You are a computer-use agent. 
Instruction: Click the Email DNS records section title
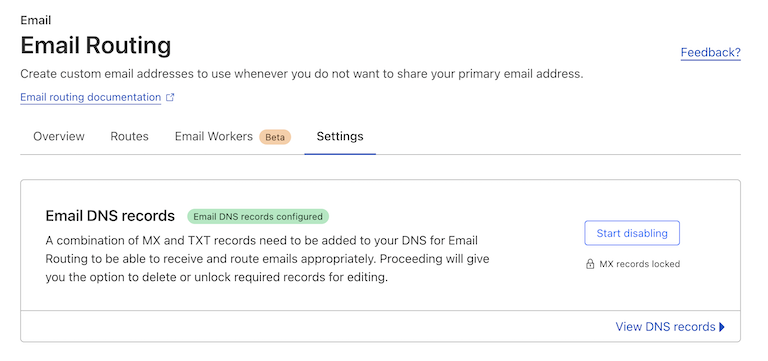pyautogui.click(x=110, y=216)
